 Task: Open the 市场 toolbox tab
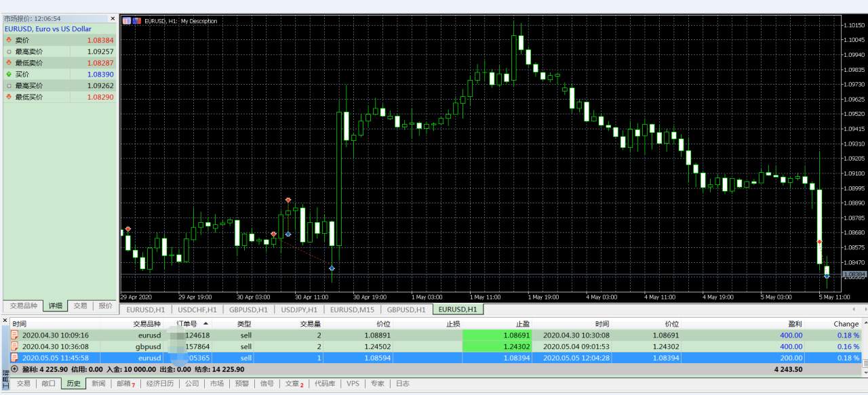pyautogui.click(x=216, y=383)
